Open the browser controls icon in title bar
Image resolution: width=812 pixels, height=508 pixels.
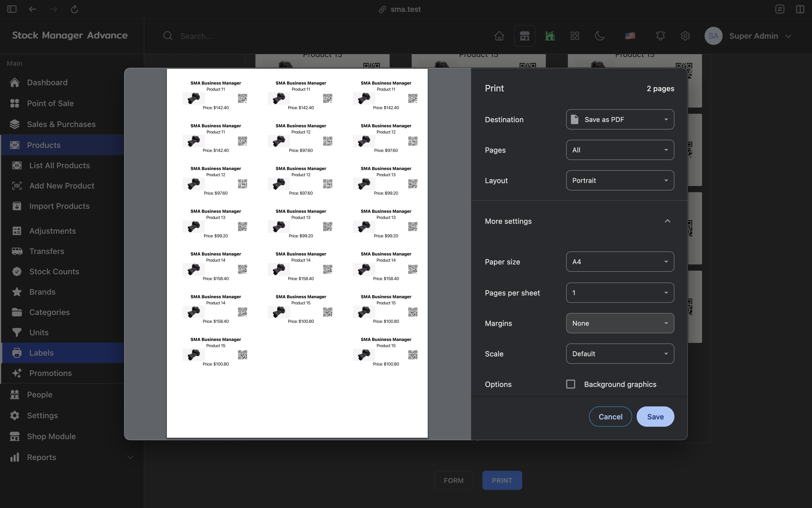(780, 9)
